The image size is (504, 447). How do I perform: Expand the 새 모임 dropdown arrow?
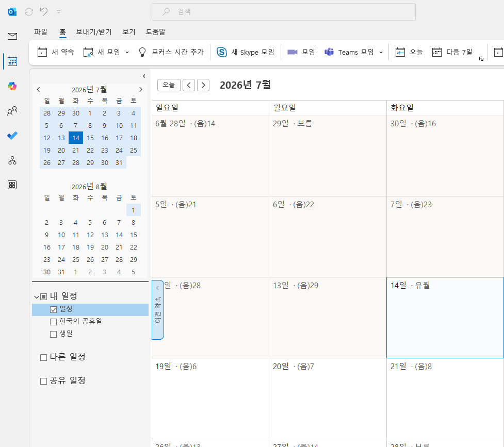click(127, 53)
